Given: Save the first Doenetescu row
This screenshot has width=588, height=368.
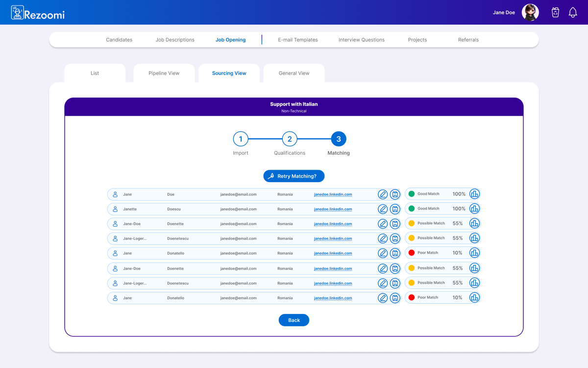Looking at the screenshot, I should tap(395, 238).
